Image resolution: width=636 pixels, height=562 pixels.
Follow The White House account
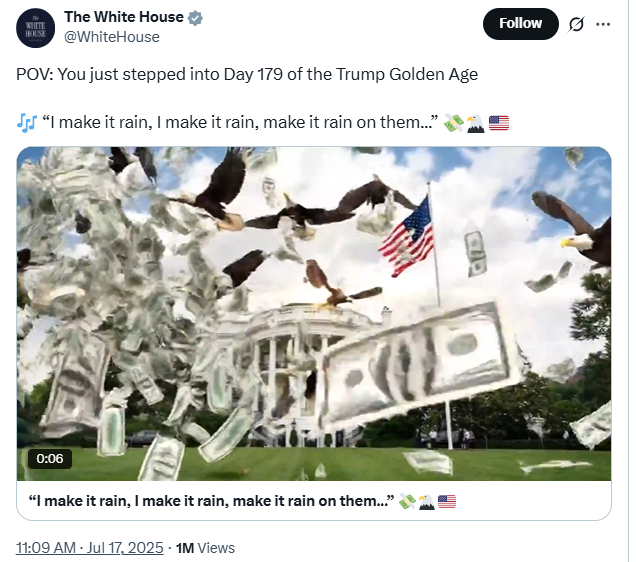point(520,24)
